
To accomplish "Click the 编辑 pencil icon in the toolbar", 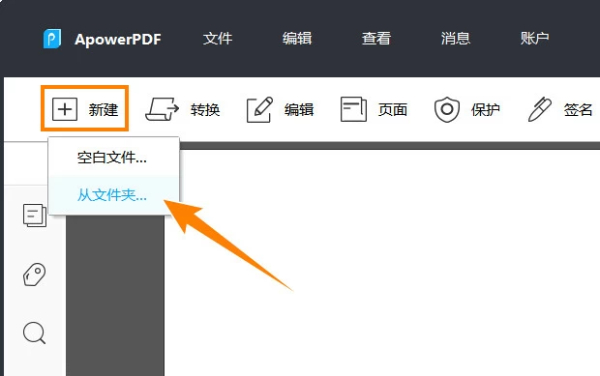I will click(260, 109).
